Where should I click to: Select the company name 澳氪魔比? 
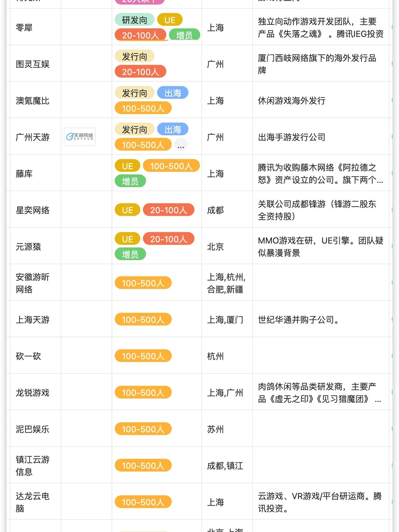(x=33, y=101)
